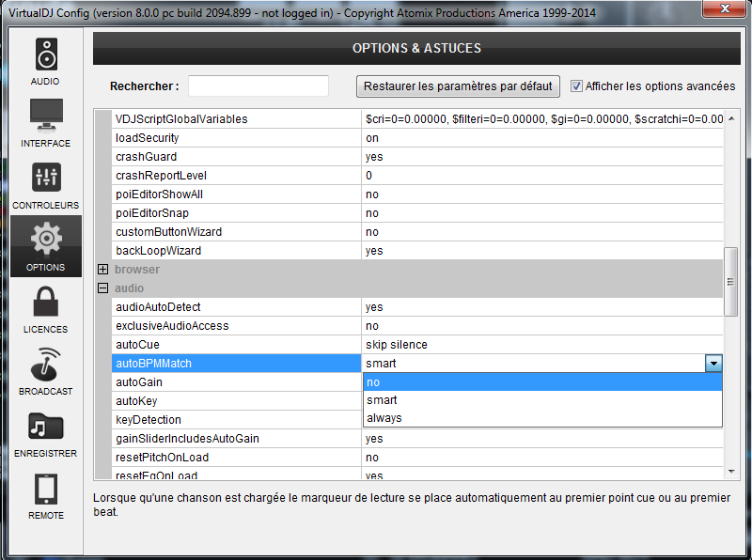Open the Licences padlock icon
Viewport: 752px width, 560px height.
tap(46, 303)
